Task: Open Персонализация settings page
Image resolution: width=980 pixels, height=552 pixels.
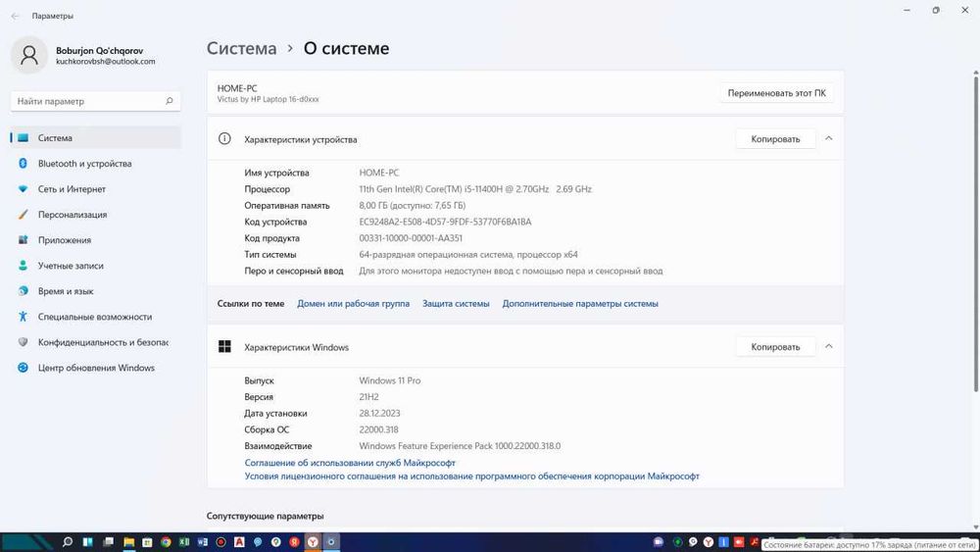Action: [x=96, y=215]
